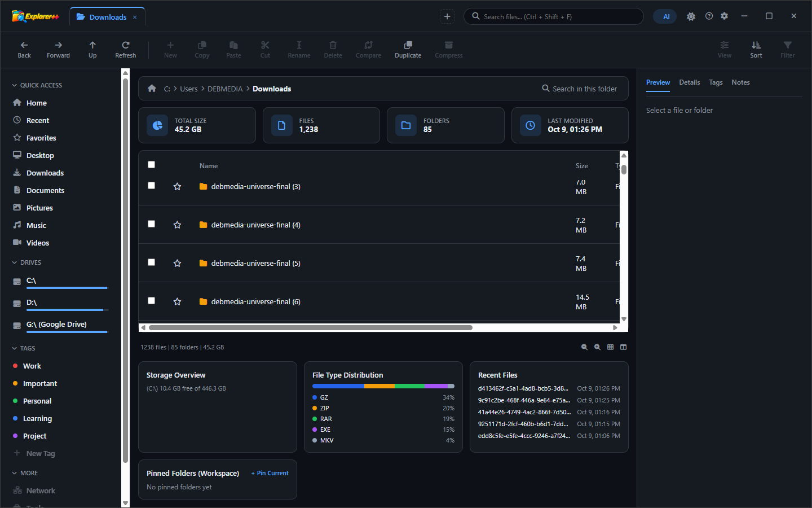Open the AI assistant button

pos(666,16)
